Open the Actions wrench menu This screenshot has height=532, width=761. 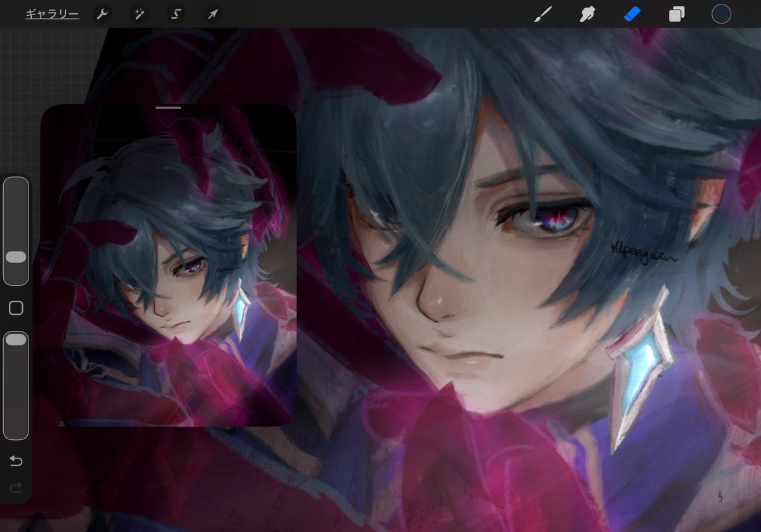pyautogui.click(x=102, y=14)
